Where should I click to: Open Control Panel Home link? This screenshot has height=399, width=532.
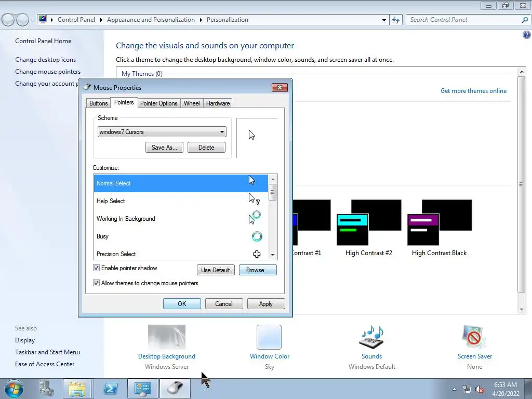(x=43, y=41)
